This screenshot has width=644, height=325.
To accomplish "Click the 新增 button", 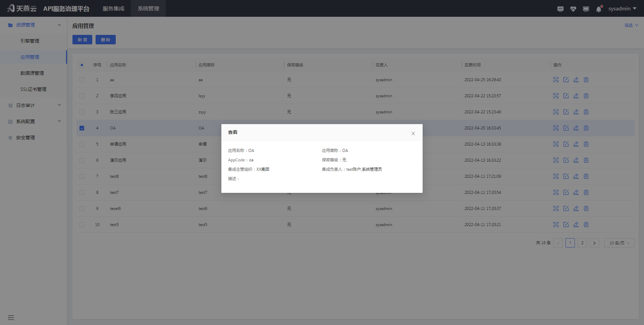I will point(82,40).
